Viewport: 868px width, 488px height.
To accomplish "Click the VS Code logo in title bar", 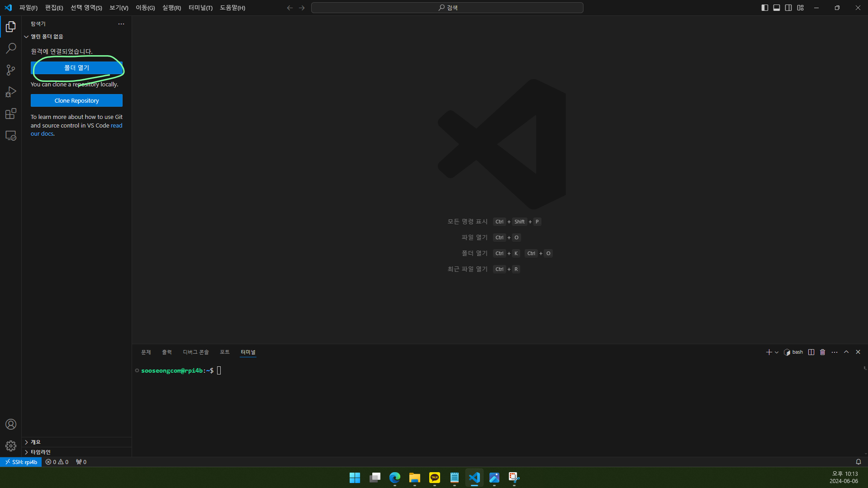I will (x=8, y=8).
